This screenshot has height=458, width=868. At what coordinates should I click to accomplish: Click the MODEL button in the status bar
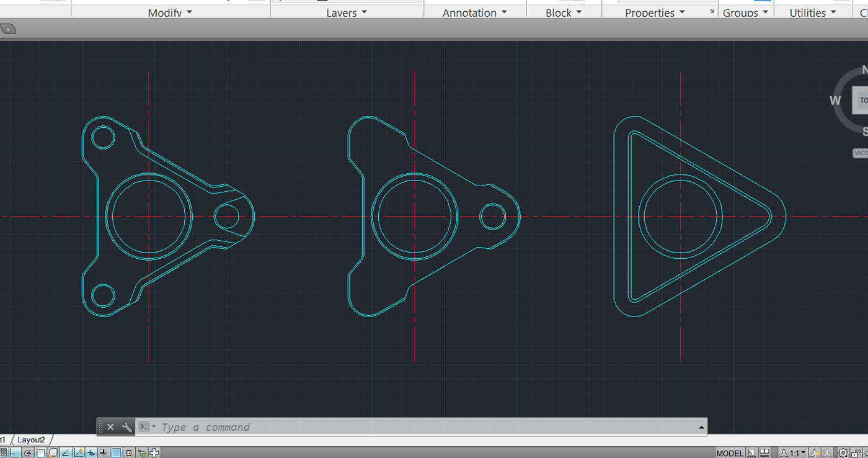coord(730,452)
